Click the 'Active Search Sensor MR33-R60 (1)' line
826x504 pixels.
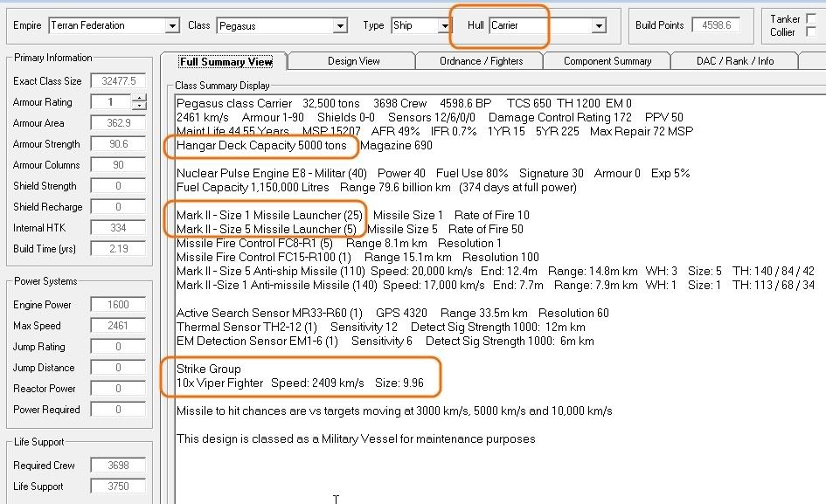coord(392,313)
